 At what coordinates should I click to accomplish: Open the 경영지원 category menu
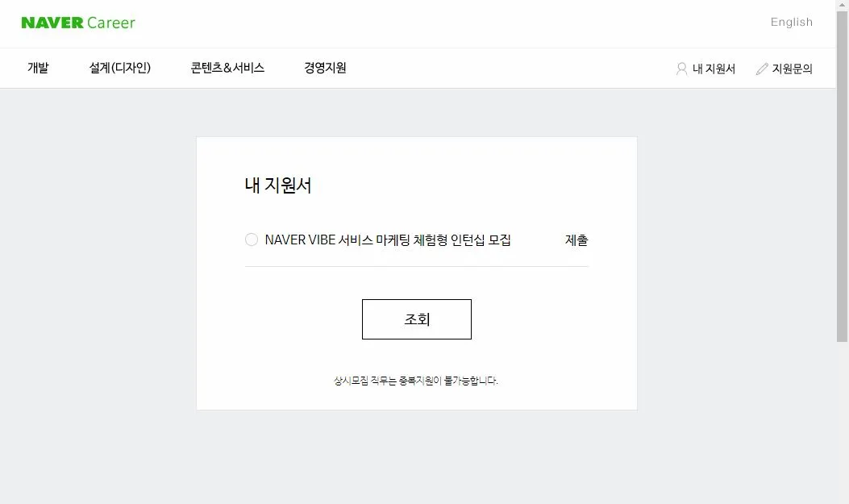point(325,68)
